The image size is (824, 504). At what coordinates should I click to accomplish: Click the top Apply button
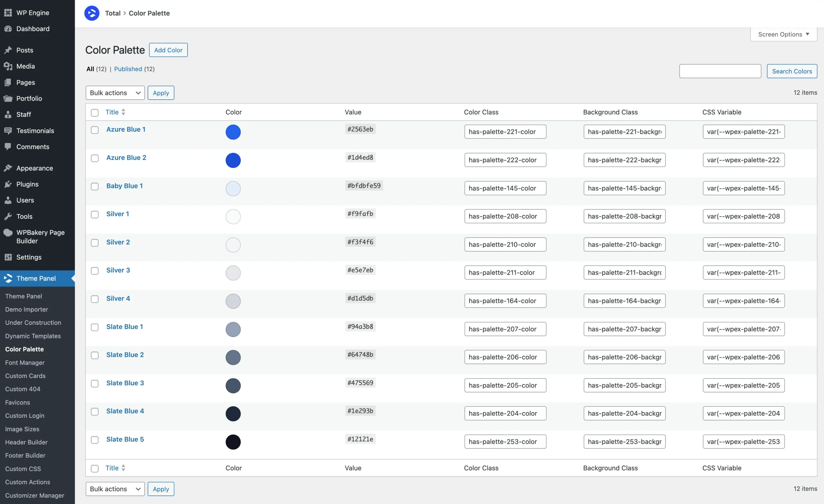click(x=161, y=93)
